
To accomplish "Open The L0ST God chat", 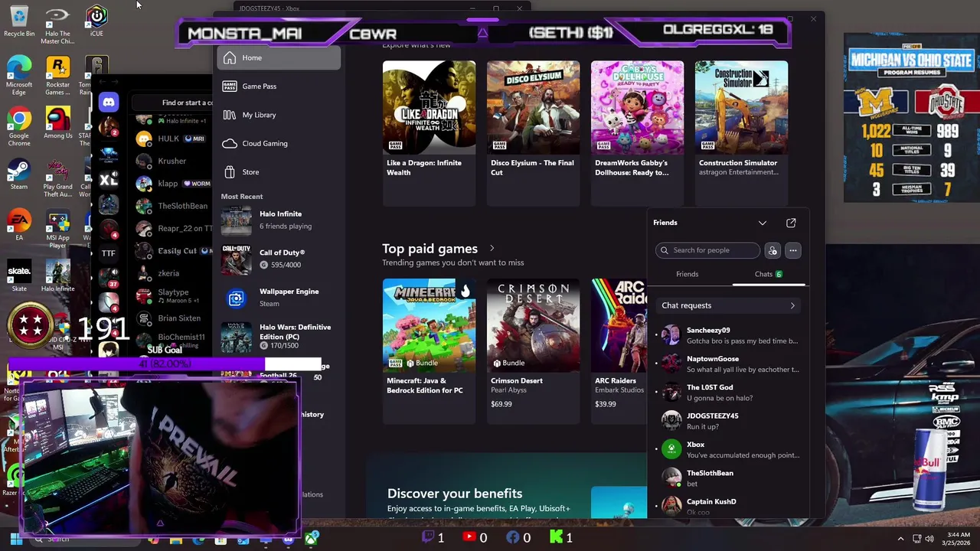I will click(727, 393).
